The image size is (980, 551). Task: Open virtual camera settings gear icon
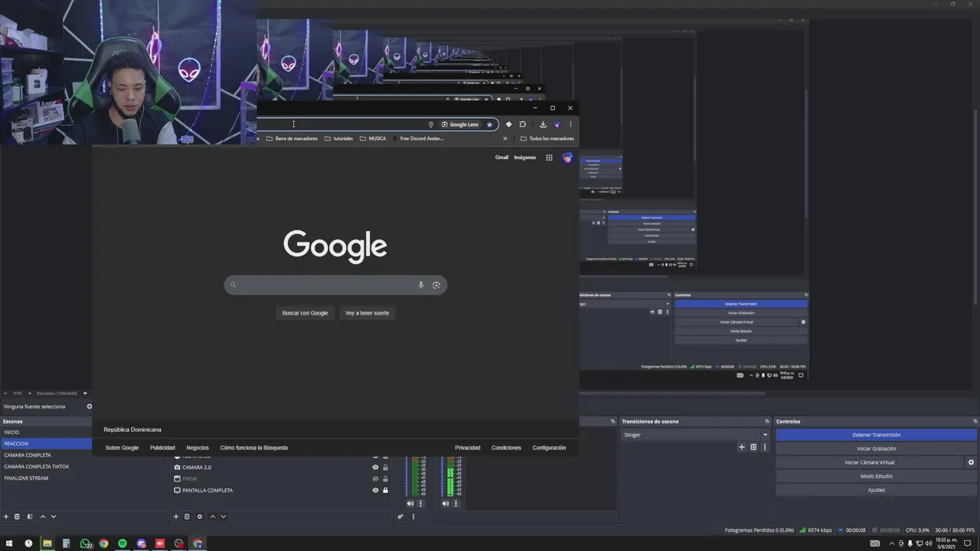click(x=971, y=462)
